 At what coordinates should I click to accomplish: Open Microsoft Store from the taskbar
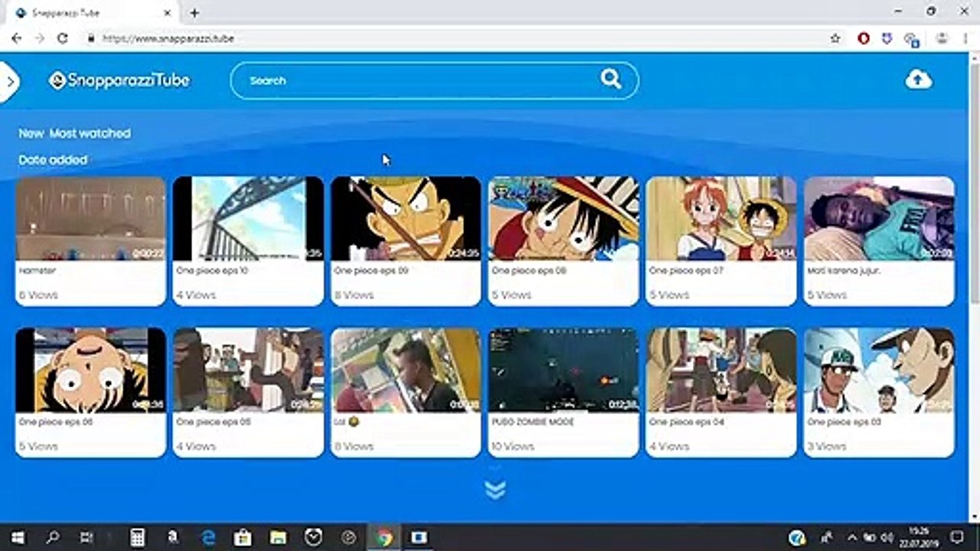pos(243,537)
